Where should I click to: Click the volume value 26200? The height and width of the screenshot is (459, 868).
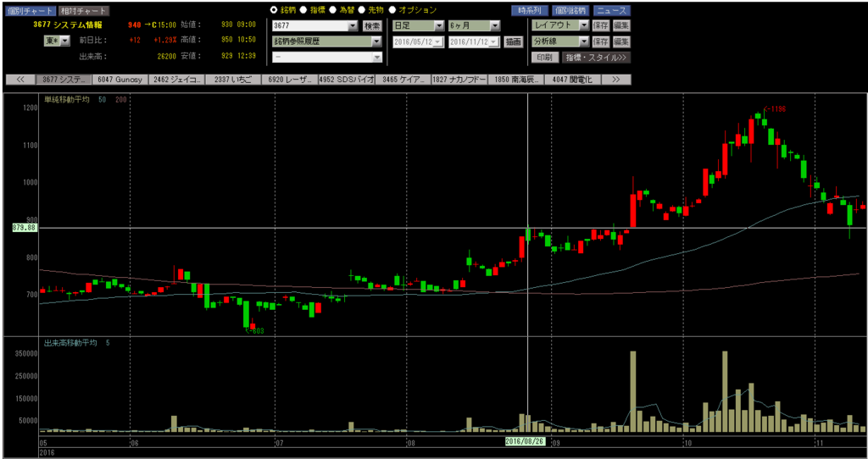pyautogui.click(x=165, y=57)
